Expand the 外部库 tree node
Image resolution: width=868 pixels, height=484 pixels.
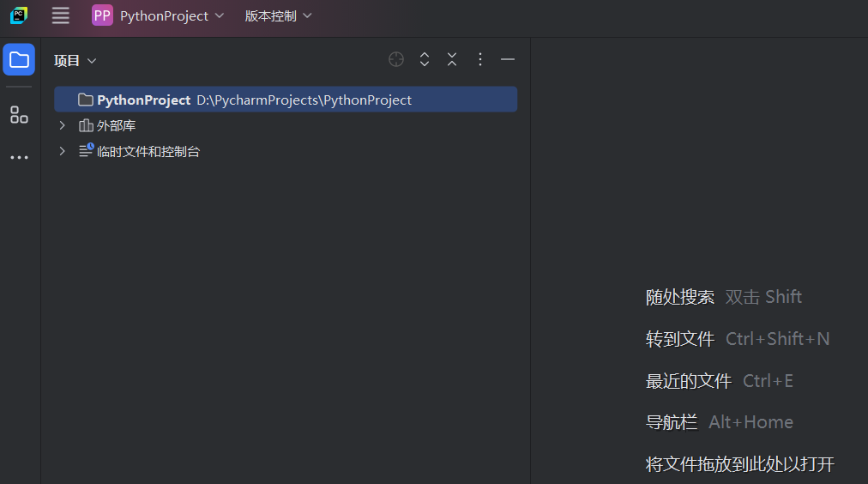[62, 125]
